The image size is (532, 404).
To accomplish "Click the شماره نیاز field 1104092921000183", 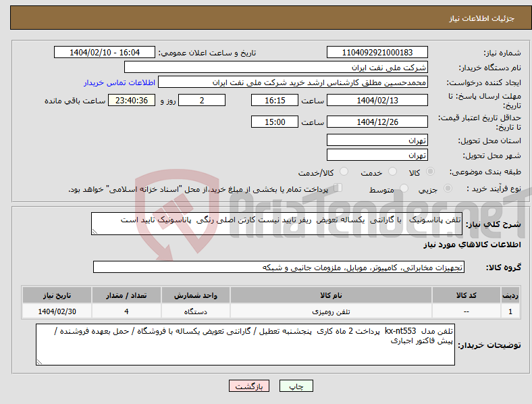I will click(377, 52).
